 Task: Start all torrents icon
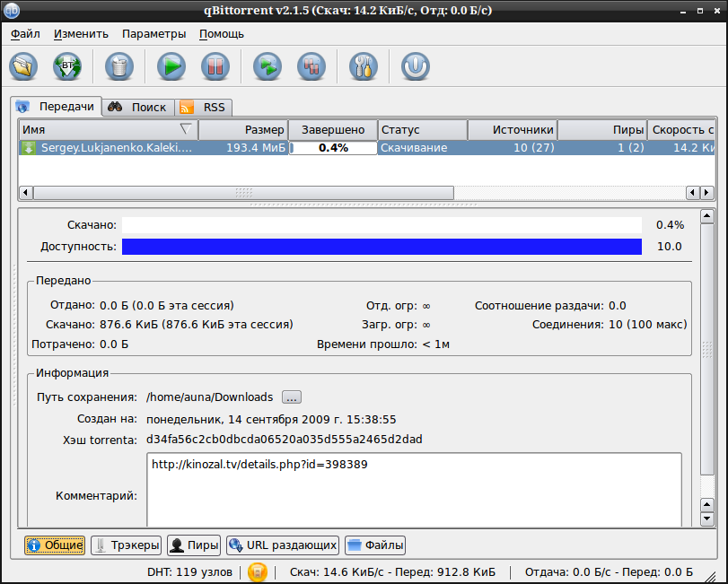(268, 66)
